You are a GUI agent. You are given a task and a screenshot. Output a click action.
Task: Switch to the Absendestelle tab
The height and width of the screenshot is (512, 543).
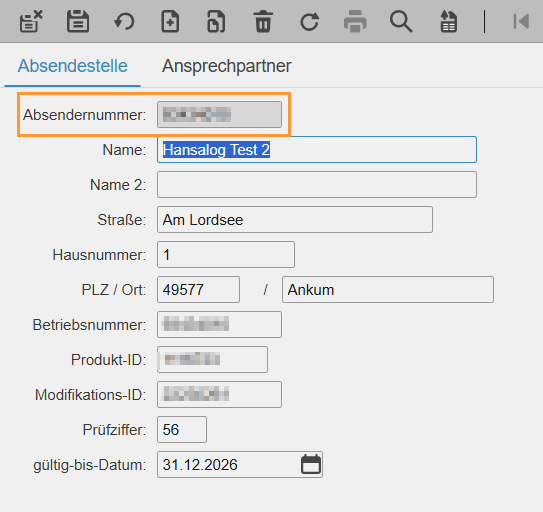[x=73, y=66]
